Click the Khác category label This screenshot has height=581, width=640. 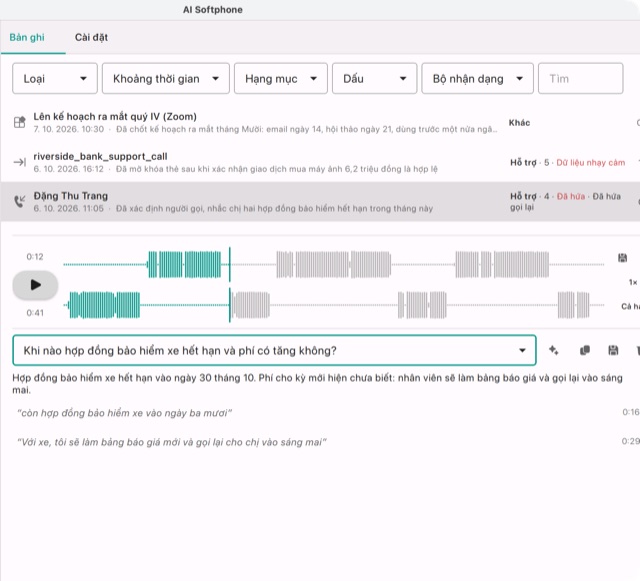519,122
